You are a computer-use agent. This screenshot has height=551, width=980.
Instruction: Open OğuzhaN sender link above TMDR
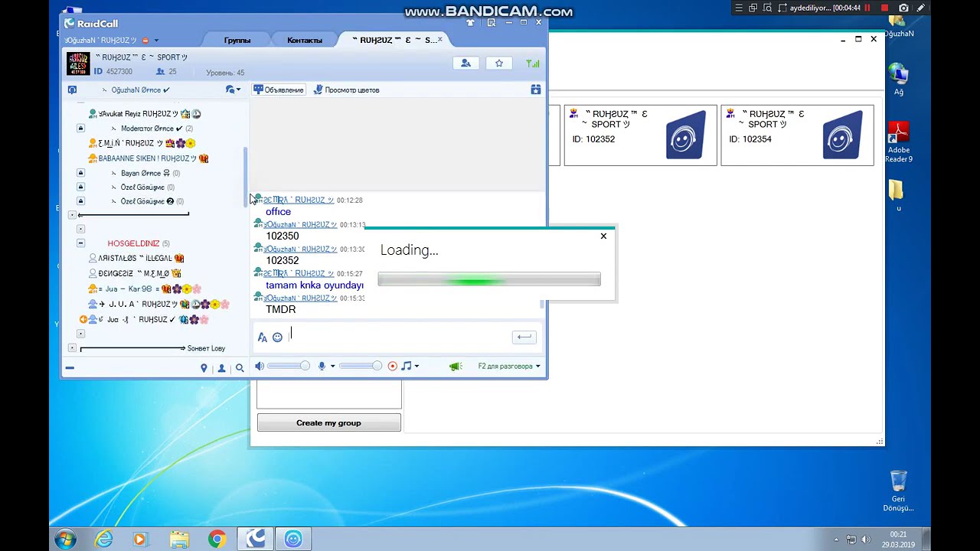tap(300, 298)
